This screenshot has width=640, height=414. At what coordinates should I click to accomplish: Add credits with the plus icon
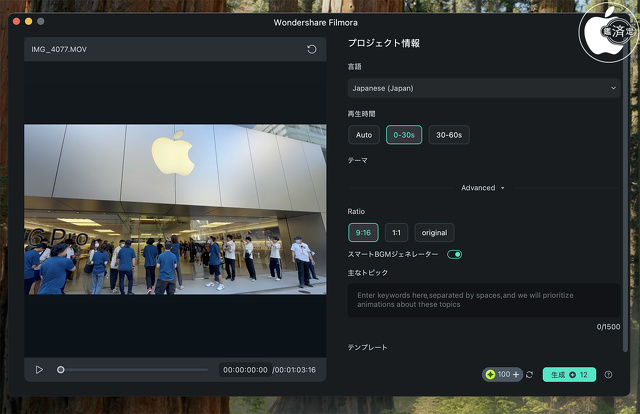pyautogui.click(x=516, y=374)
